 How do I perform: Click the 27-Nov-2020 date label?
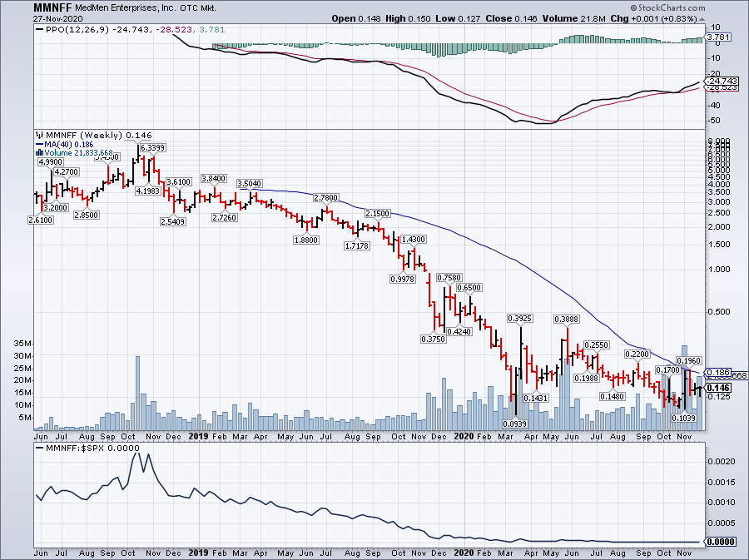[57, 18]
